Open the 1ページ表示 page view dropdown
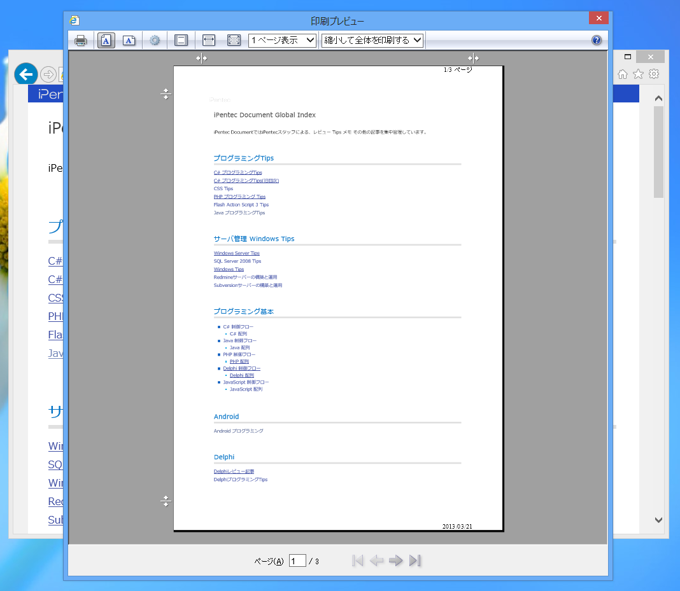 click(x=282, y=40)
